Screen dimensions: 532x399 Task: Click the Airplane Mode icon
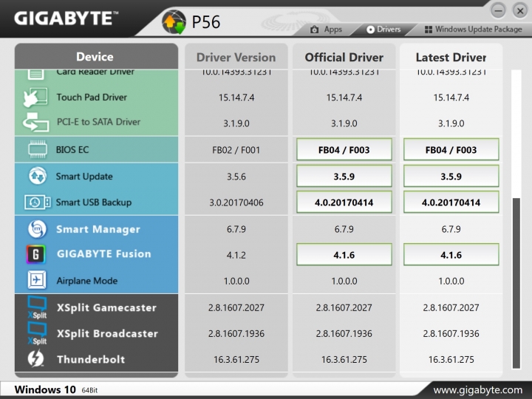point(37,280)
